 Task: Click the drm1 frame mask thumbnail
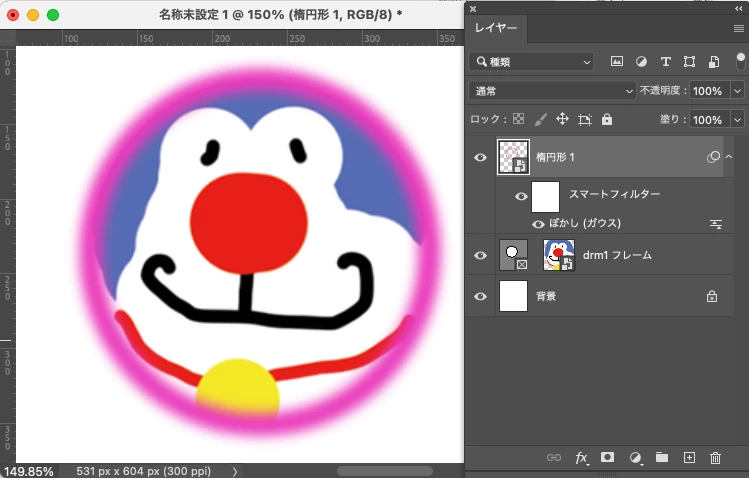(514, 255)
